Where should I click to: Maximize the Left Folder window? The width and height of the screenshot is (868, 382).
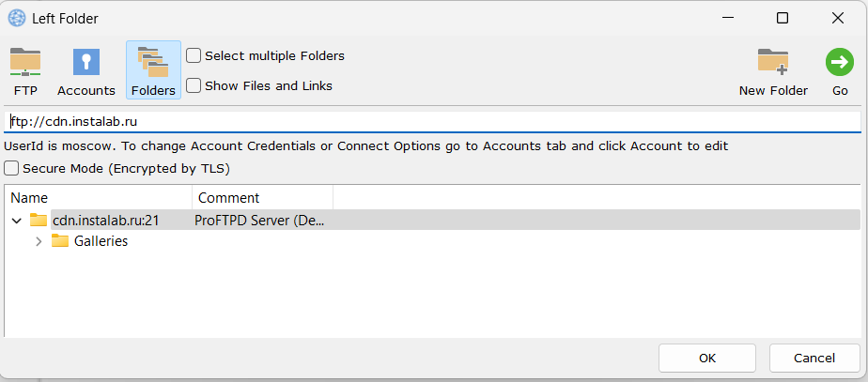tap(783, 18)
